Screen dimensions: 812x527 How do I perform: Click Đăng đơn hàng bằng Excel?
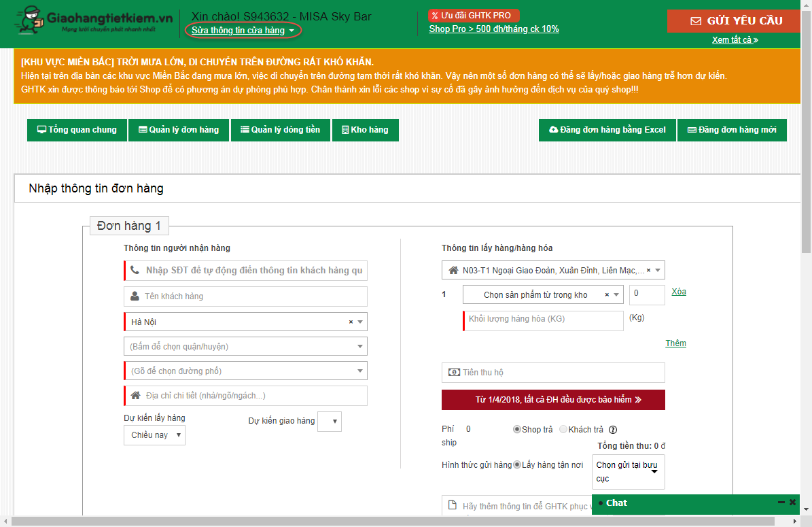[607, 130]
